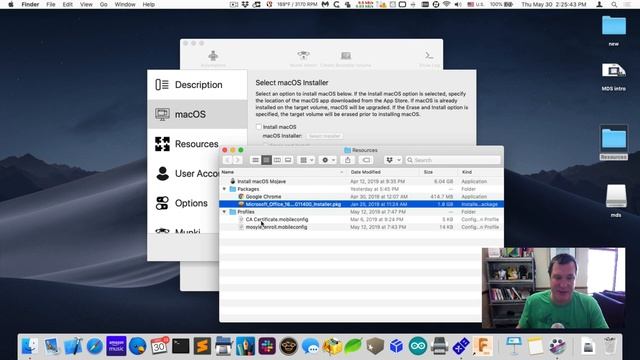Go back in Finder Resources window

227,160
